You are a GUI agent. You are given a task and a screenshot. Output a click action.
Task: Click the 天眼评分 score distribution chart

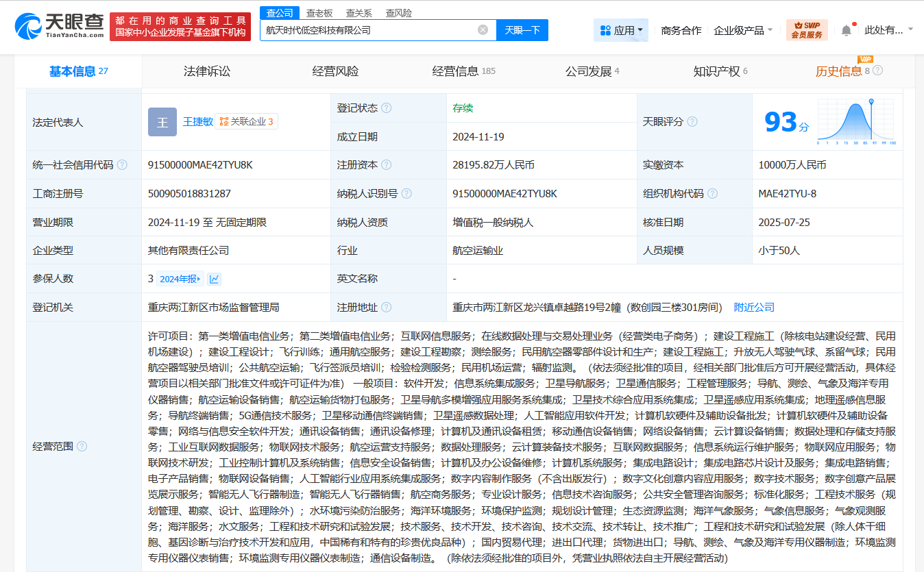[857, 122]
